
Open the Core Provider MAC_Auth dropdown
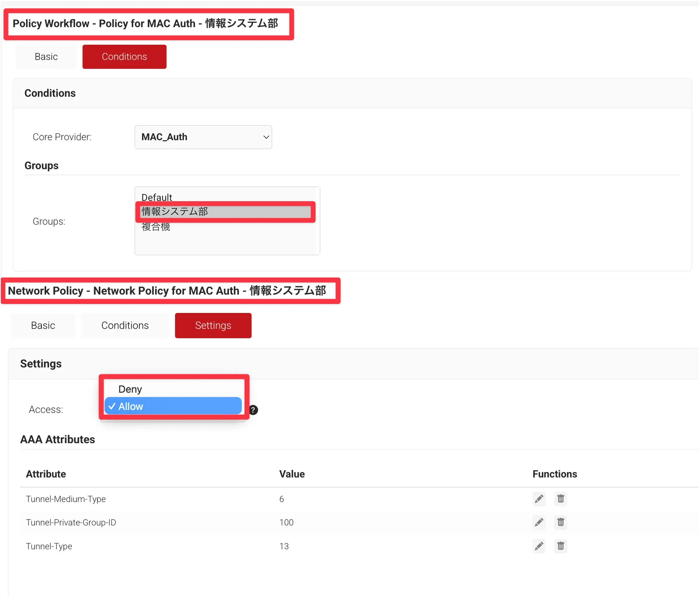(203, 137)
